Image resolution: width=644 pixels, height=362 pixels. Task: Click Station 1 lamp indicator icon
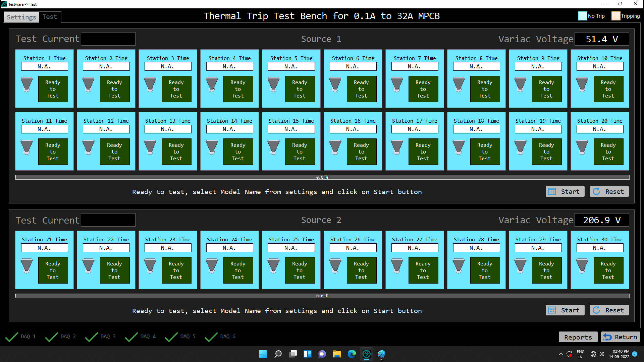[x=27, y=84]
